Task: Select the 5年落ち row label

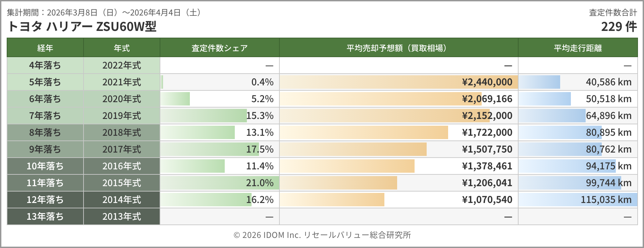Action: click(x=45, y=82)
